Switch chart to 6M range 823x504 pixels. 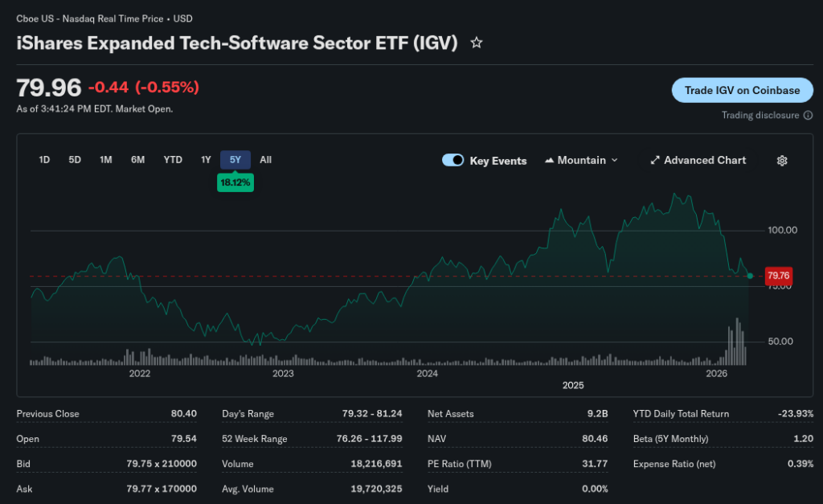[x=137, y=160]
